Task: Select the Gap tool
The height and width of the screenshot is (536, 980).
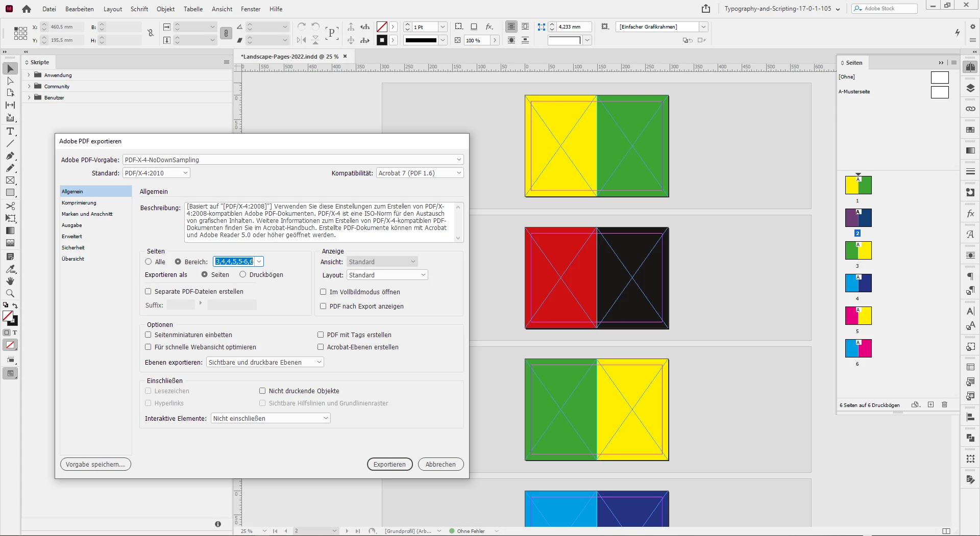Action: [x=10, y=105]
